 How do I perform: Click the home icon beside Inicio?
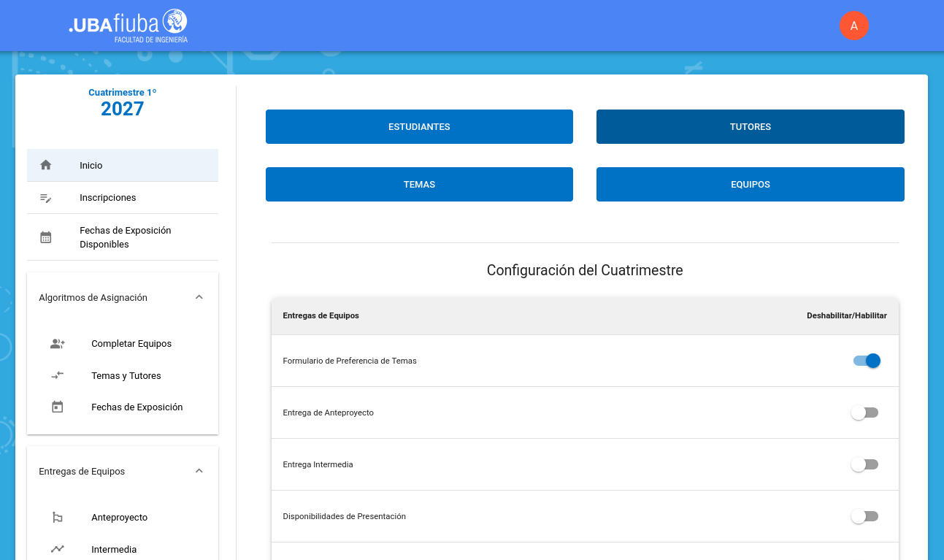[46, 165]
